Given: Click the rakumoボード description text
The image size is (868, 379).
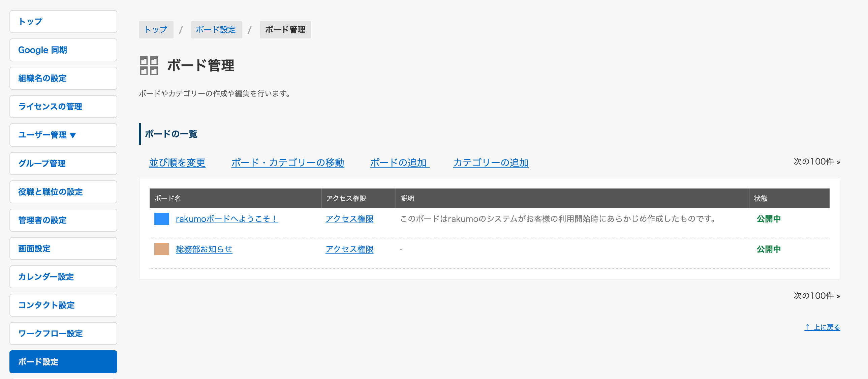Looking at the screenshot, I should pyautogui.click(x=558, y=219).
